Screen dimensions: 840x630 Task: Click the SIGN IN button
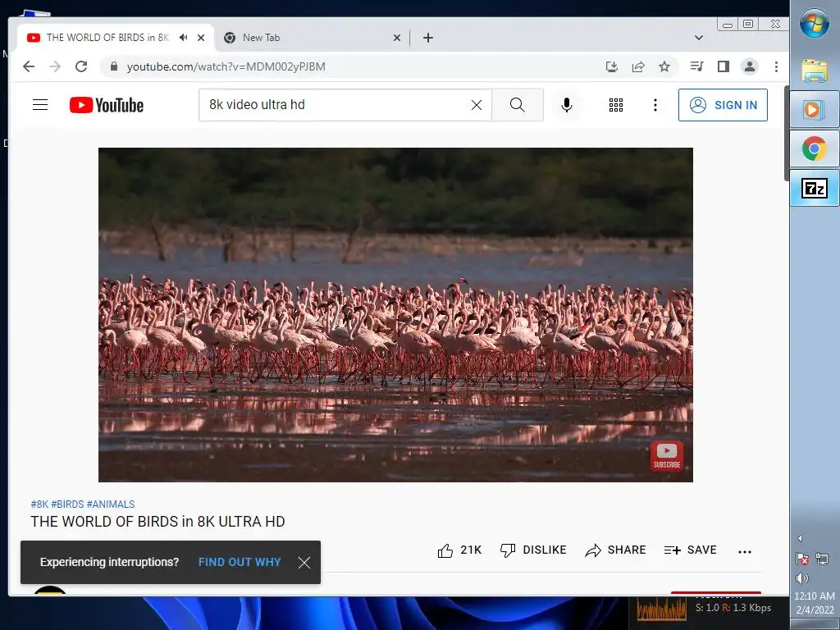click(x=723, y=105)
